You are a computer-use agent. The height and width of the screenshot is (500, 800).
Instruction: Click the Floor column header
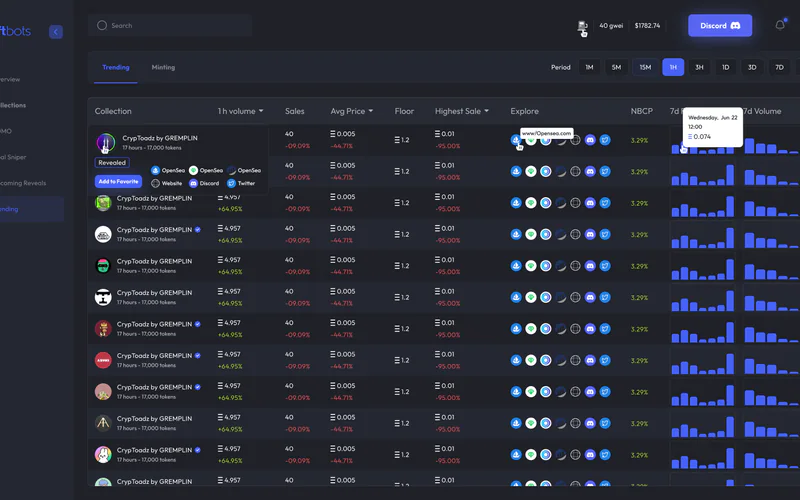pyautogui.click(x=404, y=111)
